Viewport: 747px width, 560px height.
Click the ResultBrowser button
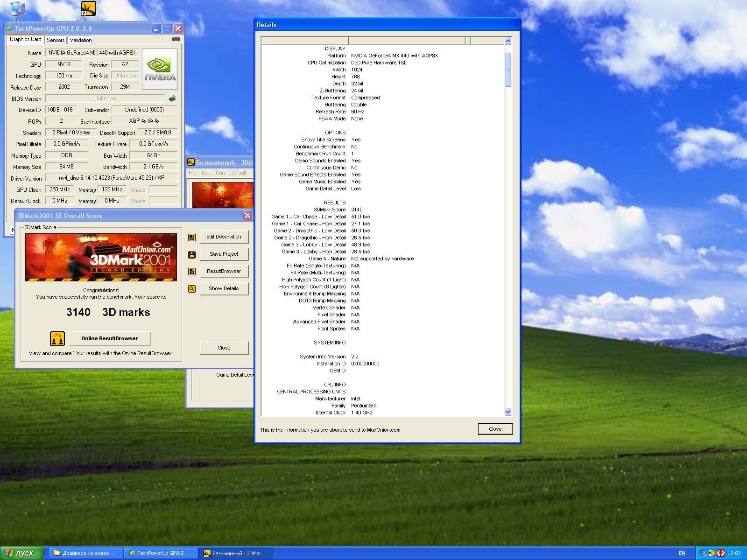click(224, 272)
